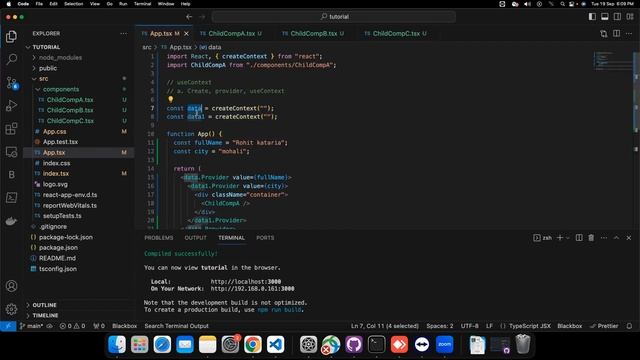
Task: Open the Manage settings gear
Action: coord(11,309)
